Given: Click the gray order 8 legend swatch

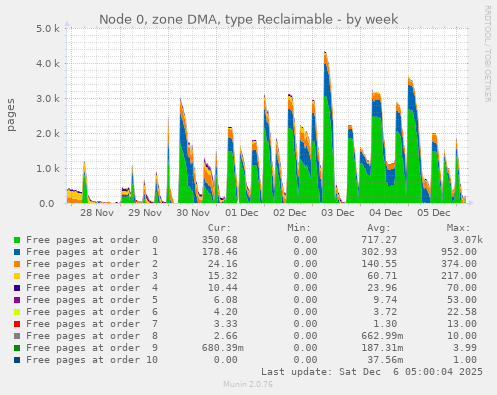Looking at the screenshot, I should point(17,336).
